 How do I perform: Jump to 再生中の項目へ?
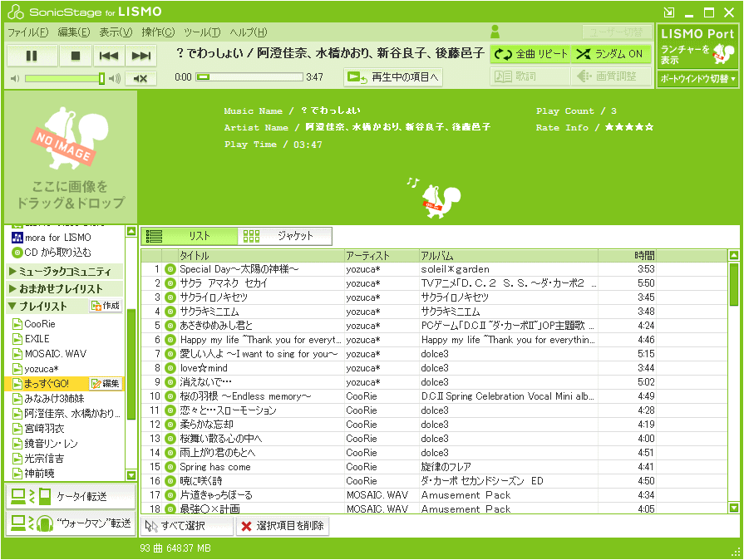pos(393,76)
